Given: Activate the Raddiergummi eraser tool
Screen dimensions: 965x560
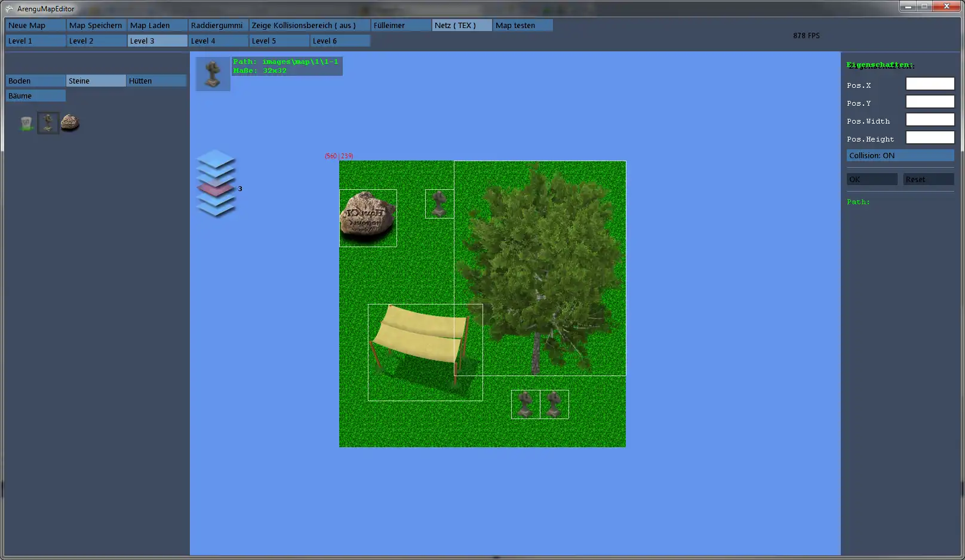Looking at the screenshot, I should [x=219, y=25].
